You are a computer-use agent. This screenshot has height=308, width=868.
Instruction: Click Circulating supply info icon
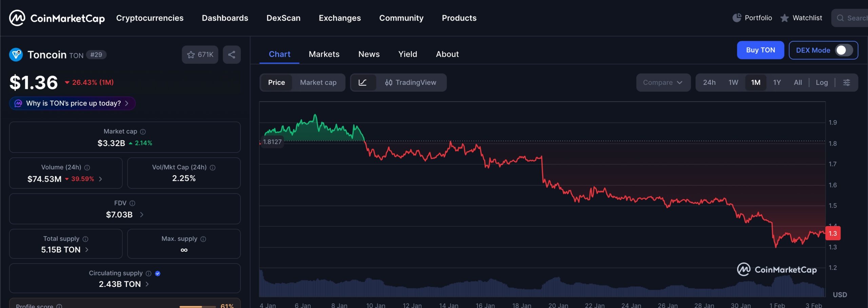[x=149, y=273]
